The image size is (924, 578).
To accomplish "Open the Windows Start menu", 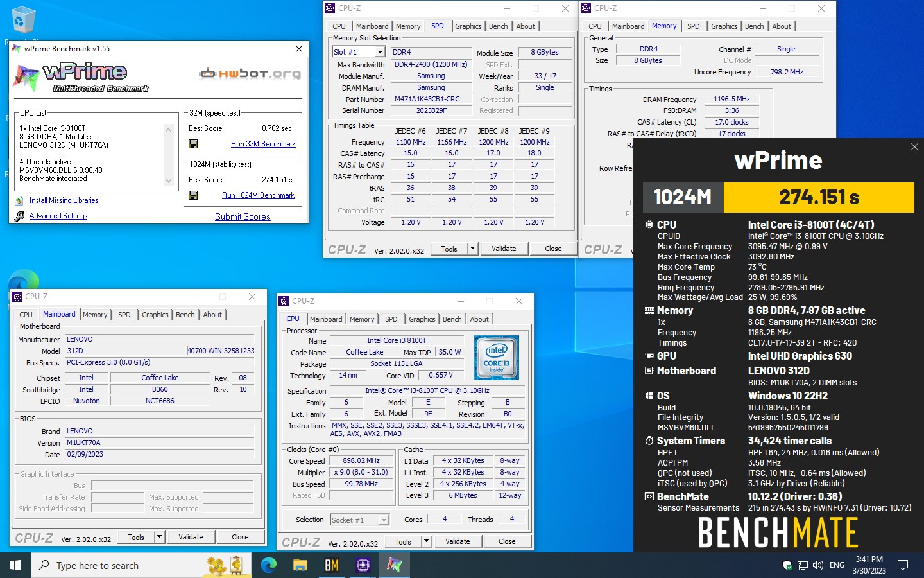I will tap(15, 565).
